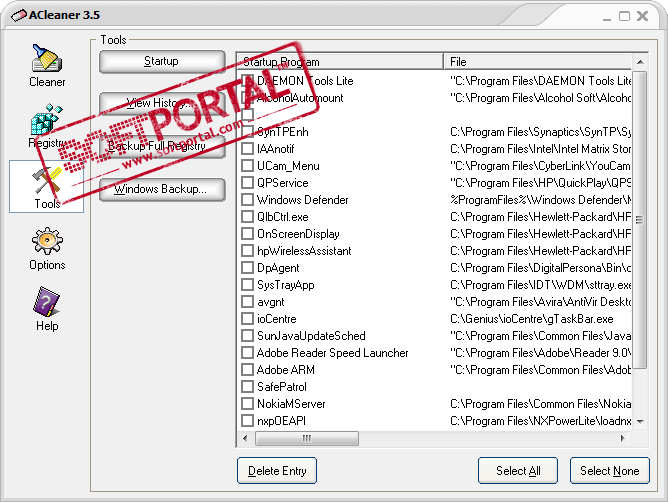This screenshot has width=668, height=502.
Task: Click the horizontal scrollbar right arrow
Action: tap(623, 438)
